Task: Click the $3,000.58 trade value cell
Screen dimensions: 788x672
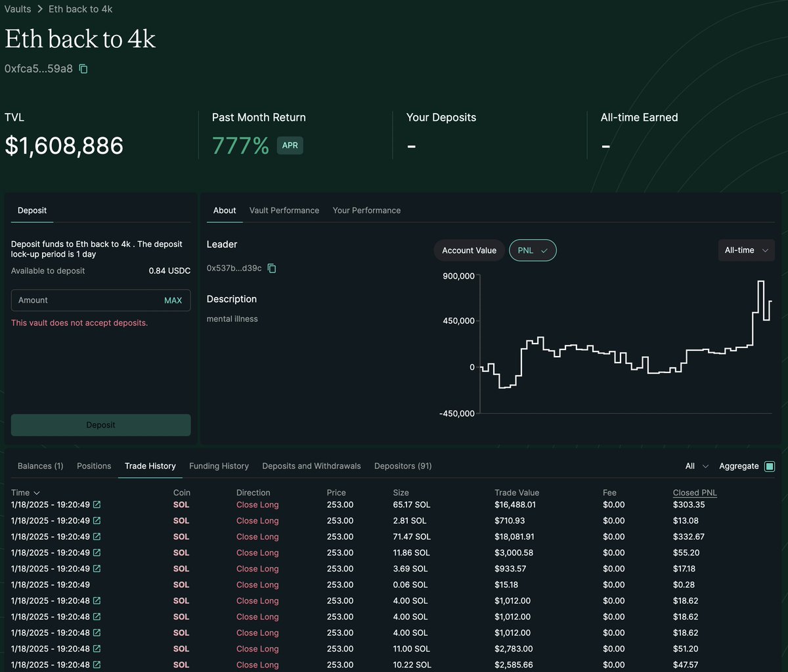Action: click(x=514, y=552)
